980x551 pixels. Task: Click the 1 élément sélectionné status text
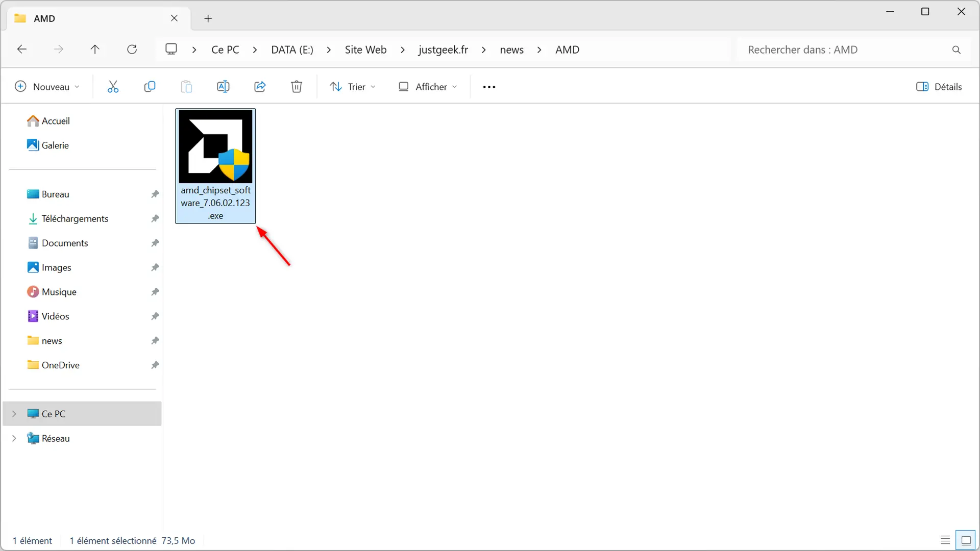[113, 540]
